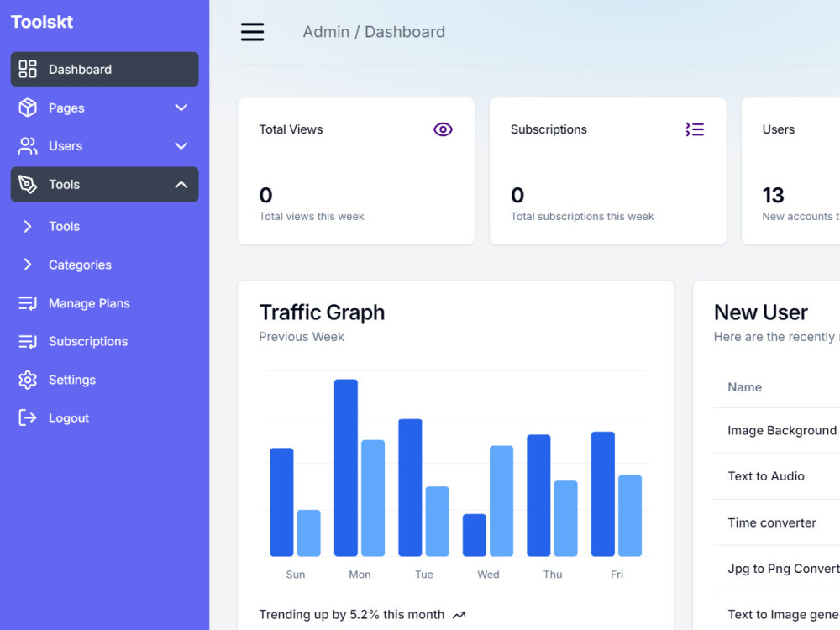The width and height of the screenshot is (840, 630).
Task: Click 'Trending up by 5.2% this month'
Action: pos(351,615)
